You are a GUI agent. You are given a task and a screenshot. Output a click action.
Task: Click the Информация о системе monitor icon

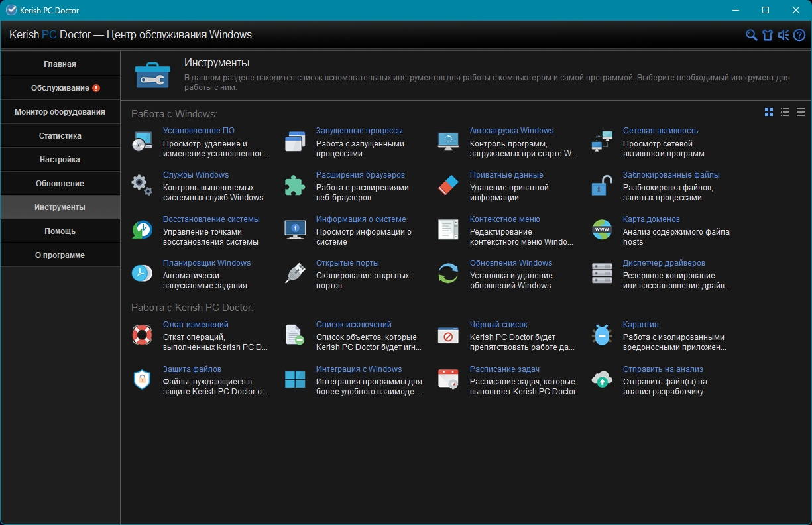(295, 230)
